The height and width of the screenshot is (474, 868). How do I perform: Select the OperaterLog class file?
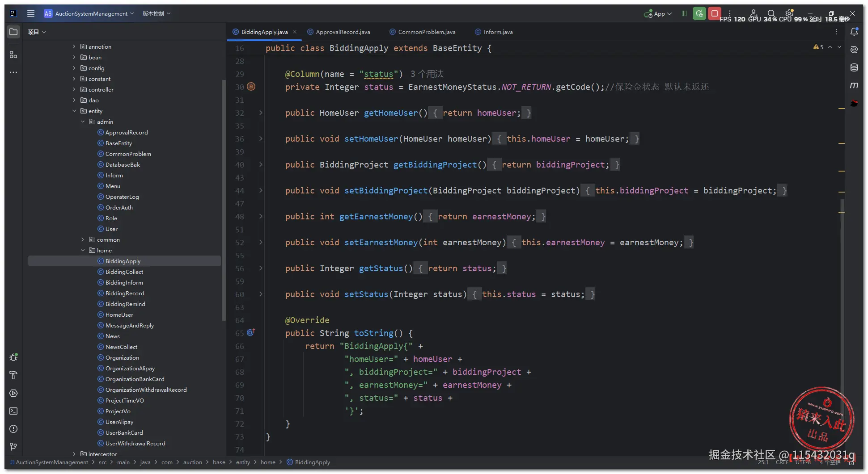(122, 197)
